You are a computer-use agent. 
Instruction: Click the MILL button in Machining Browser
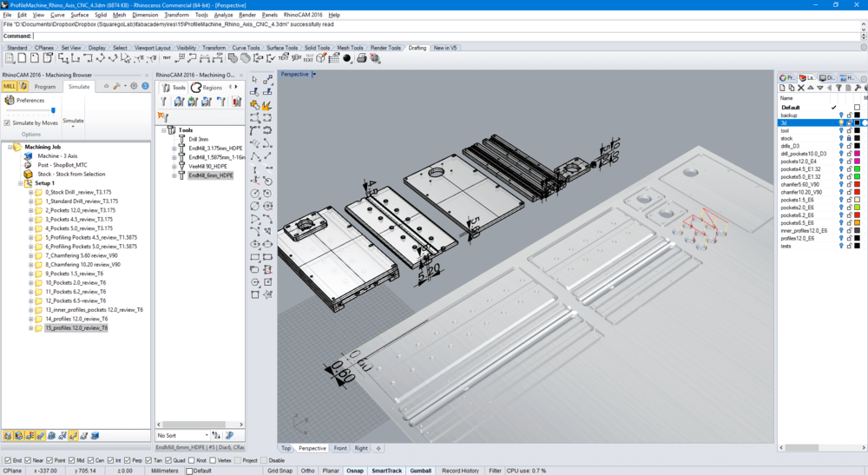point(10,87)
